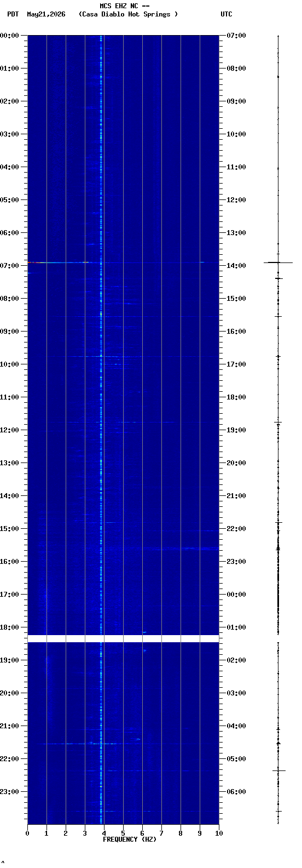Select the 20:00 label on UTC axis
The width and height of the screenshot is (302, 868).
[x=236, y=463]
